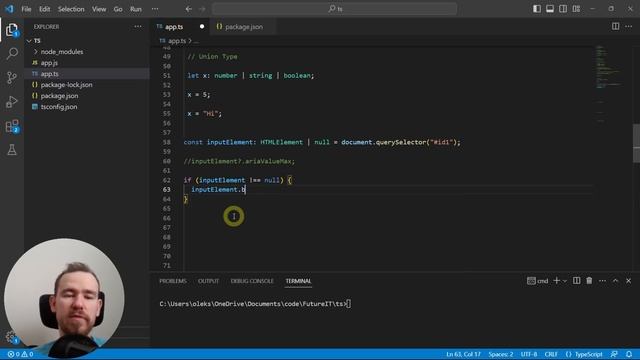Split the terminal

pyautogui.click(x=576, y=281)
